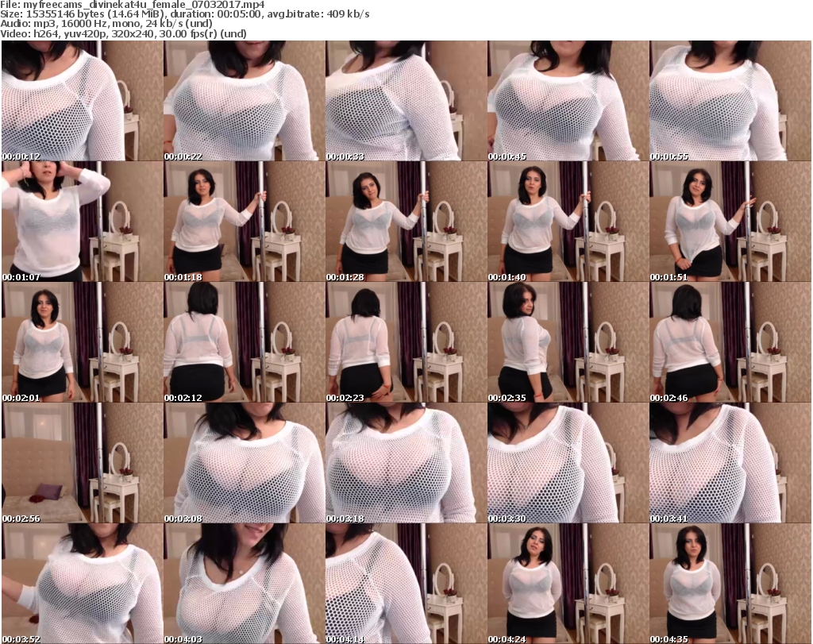
Task: Select the thumbnail timestamped 00:00:22
Action: (x=245, y=101)
